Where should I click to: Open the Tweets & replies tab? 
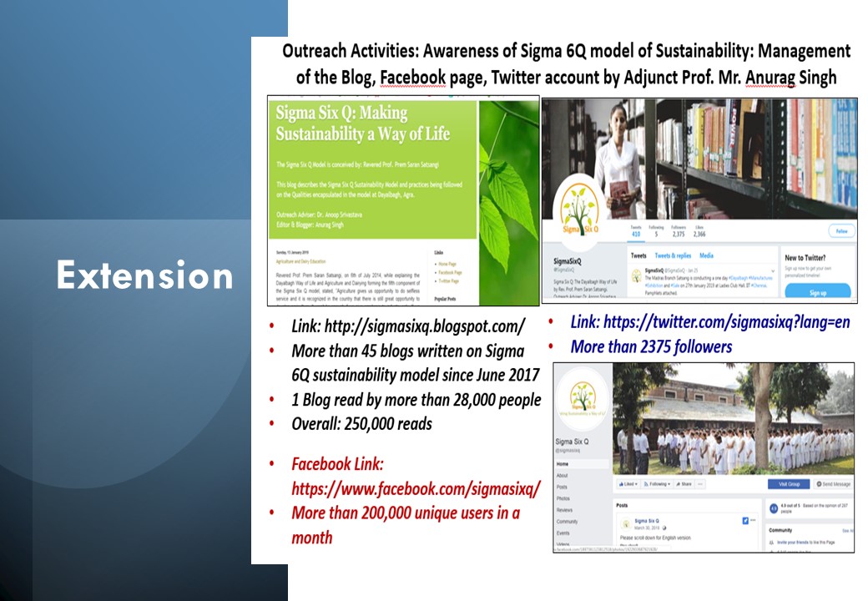673,255
